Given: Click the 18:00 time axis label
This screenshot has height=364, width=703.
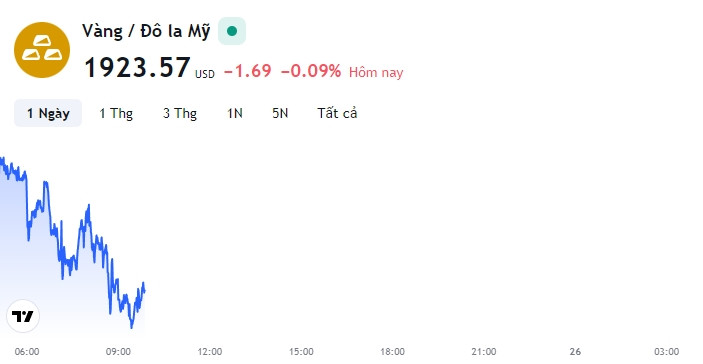Looking at the screenshot, I should click(392, 352).
